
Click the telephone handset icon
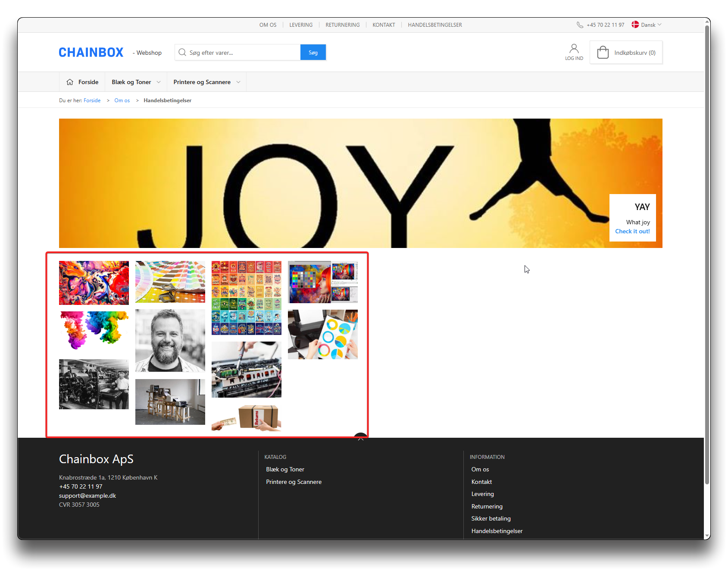click(x=580, y=25)
